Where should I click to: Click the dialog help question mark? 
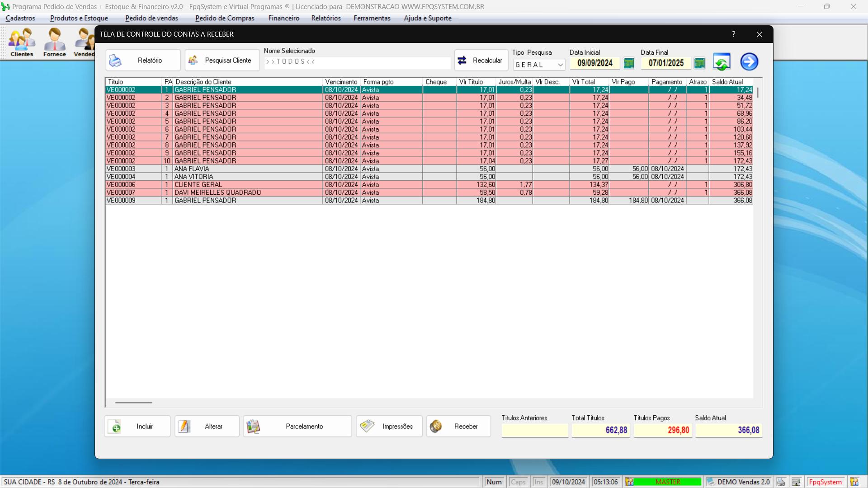coord(734,34)
